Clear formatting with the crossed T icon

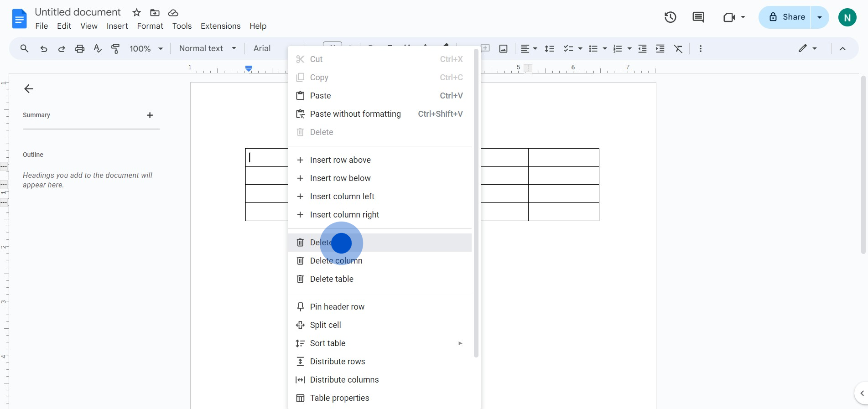click(678, 49)
